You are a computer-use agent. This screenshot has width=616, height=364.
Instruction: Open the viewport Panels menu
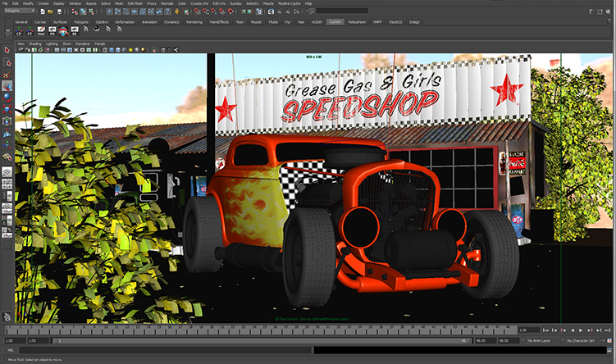click(x=100, y=43)
